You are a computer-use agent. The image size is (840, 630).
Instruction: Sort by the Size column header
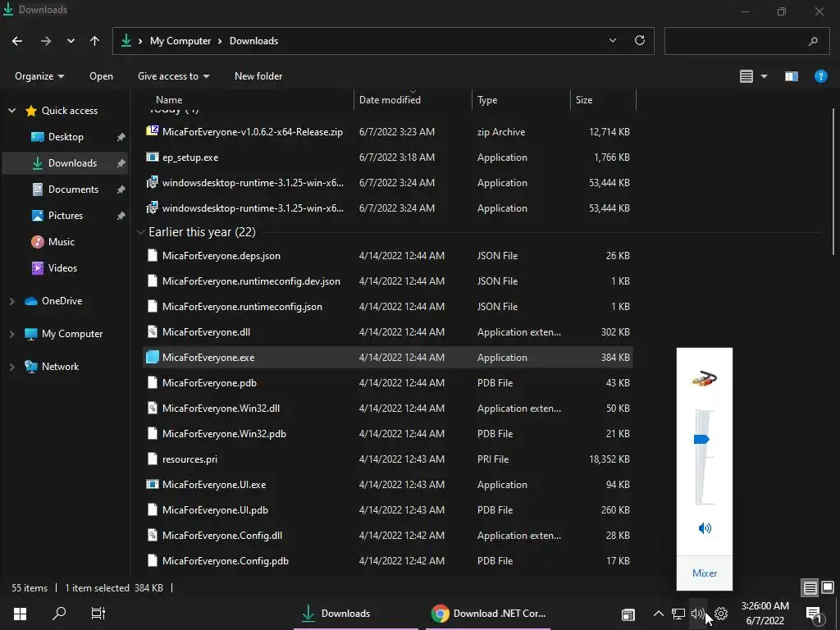(x=584, y=99)
